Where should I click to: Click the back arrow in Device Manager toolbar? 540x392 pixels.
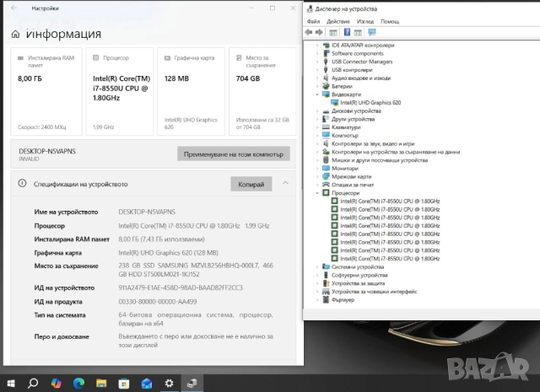(x=309, y=32)
